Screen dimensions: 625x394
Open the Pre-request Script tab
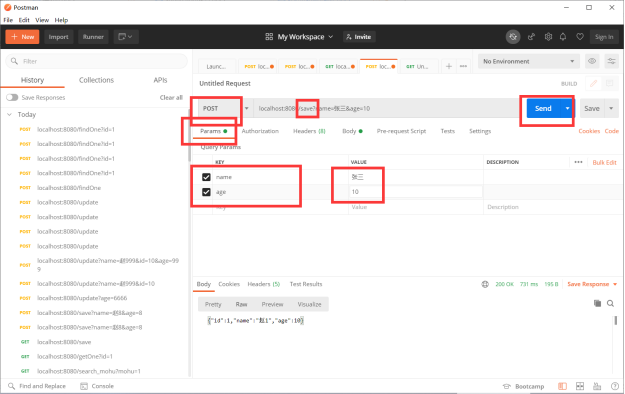tap(401, 131)
